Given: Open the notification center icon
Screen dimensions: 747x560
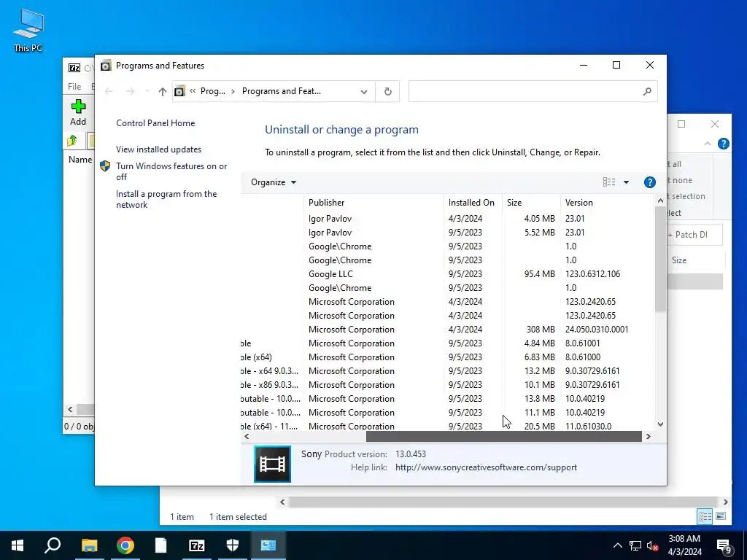Looking at the screenshot, I should tap(724, 546).
